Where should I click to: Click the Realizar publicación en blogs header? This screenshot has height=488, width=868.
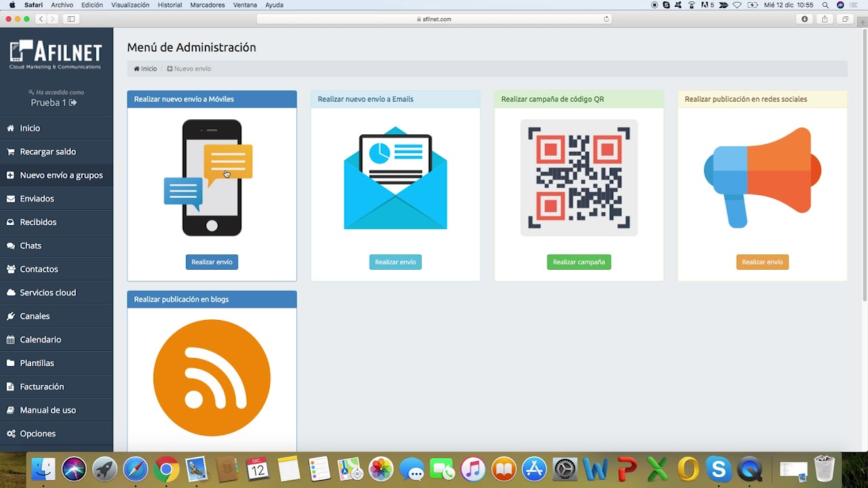[x=212, y=300]
